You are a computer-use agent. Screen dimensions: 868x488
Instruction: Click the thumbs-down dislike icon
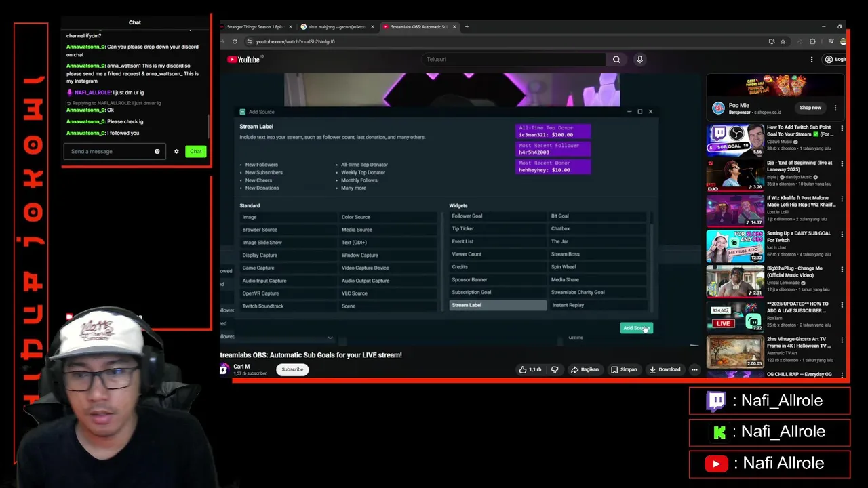(555, 369)
